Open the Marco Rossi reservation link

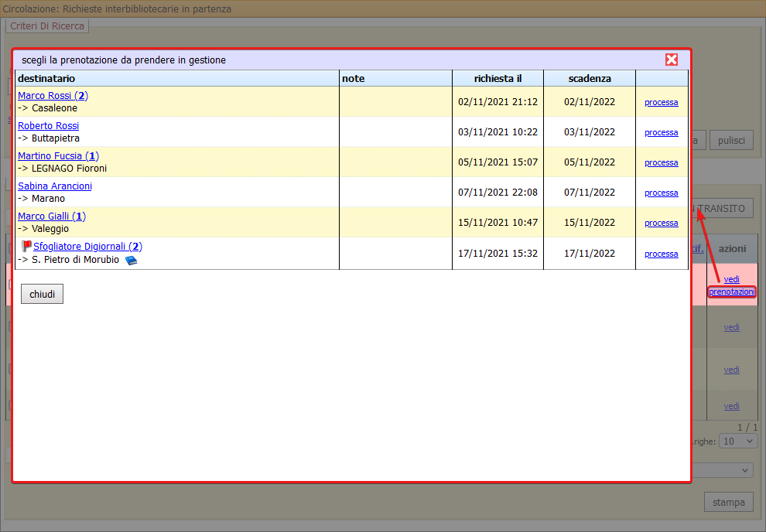click(x=52, y=95)
